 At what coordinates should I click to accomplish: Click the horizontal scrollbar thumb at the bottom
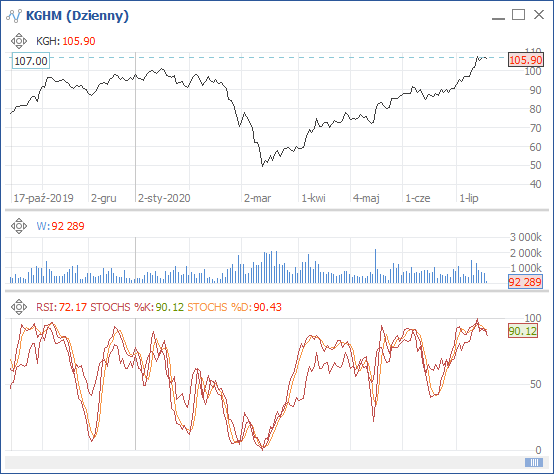click(534, 462)
